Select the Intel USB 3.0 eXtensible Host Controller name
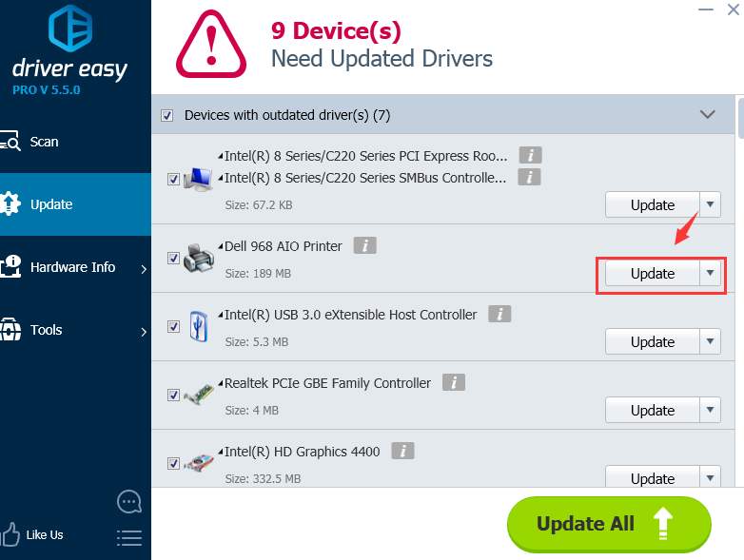744x560 pixels. (350, 315)
